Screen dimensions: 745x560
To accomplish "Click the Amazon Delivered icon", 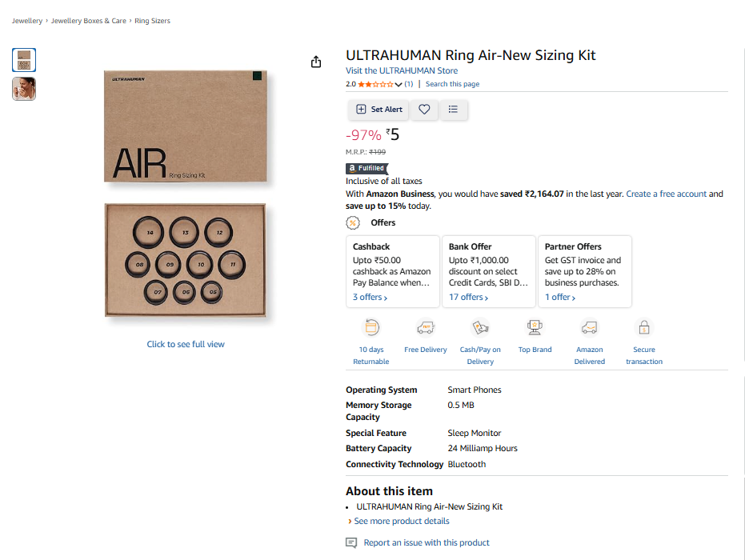I will coord(590,327).
